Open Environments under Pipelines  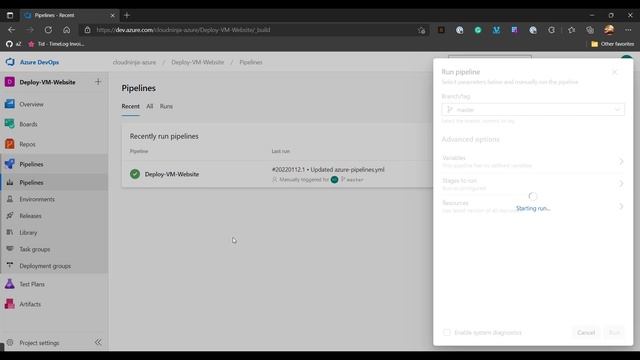pos(37,199)
